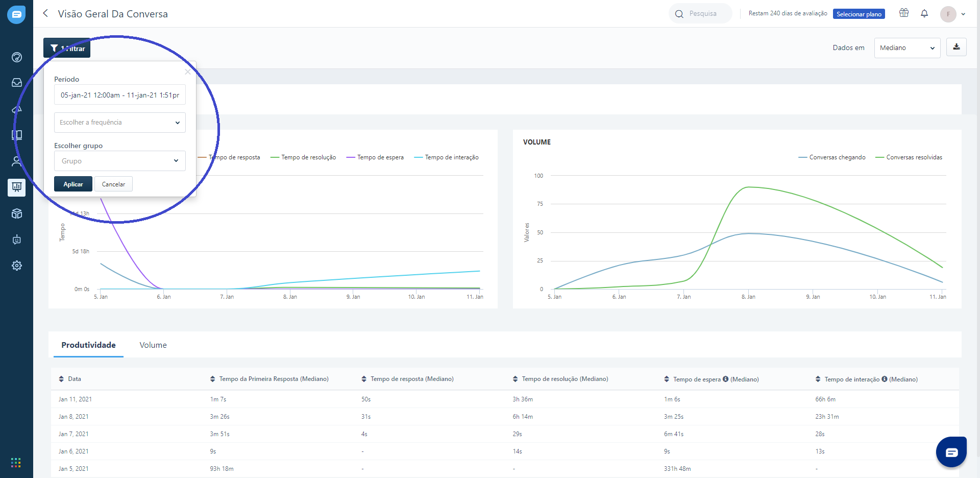Click the Jan 8, 2021 row date
This screenshot has height=478, width=980.
(73, 417)
